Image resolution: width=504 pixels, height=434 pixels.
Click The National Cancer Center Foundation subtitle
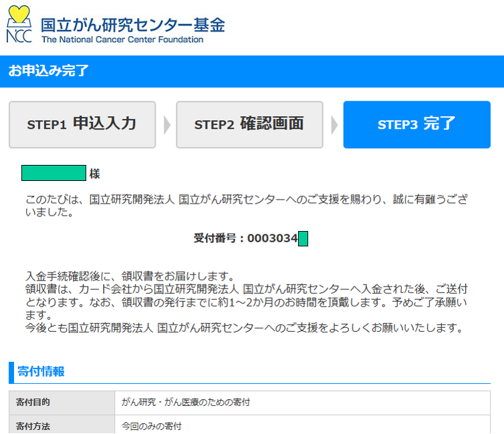(x=122, y=39)
